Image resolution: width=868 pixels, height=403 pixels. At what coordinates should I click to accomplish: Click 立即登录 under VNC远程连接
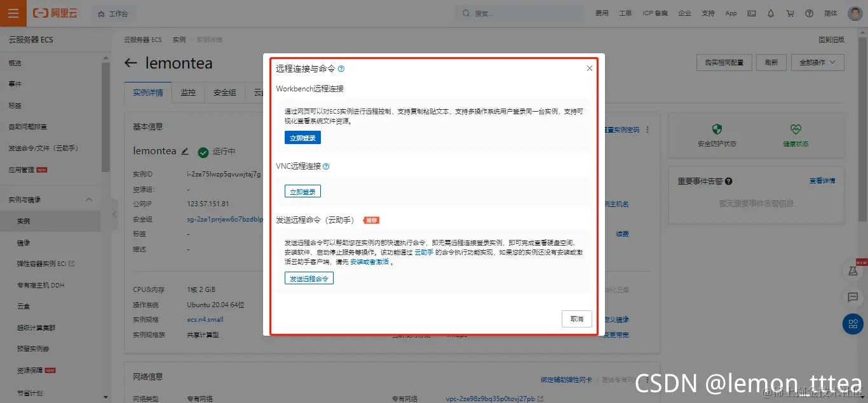(302, 191)
